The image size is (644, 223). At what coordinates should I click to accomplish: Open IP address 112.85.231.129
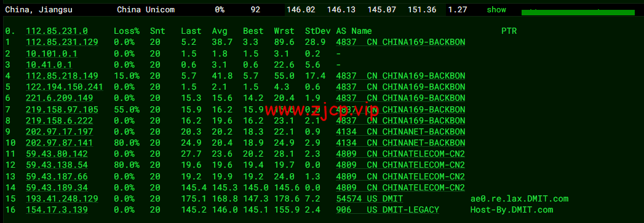[62, 42]
